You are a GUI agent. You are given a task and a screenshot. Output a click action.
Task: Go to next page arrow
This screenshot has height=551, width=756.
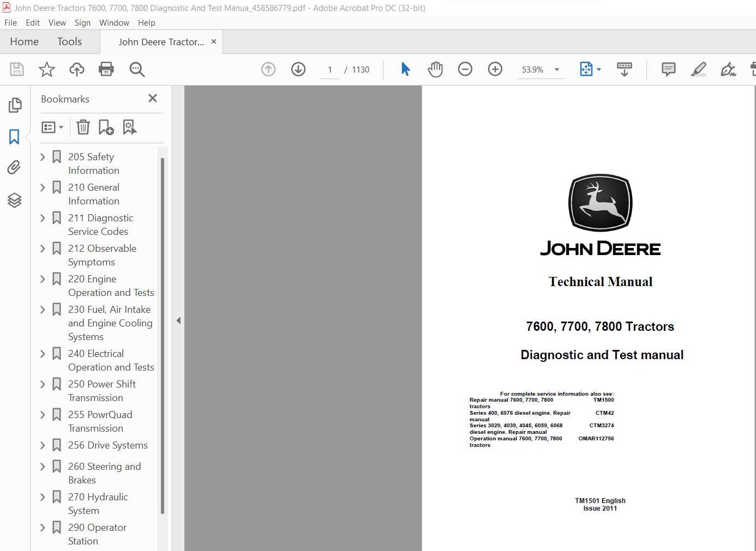point(298,69)
